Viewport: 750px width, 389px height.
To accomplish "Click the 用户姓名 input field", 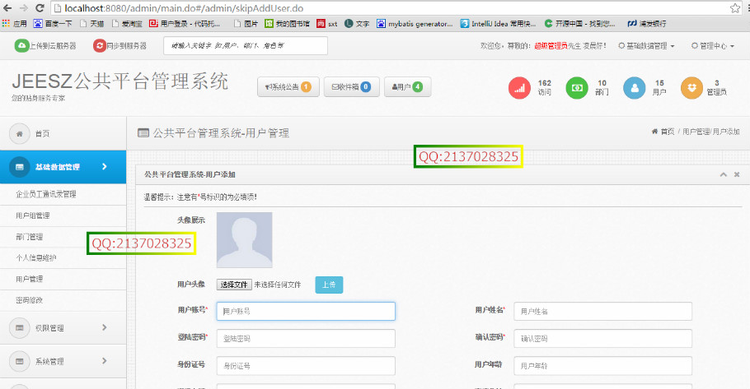I will [x=603, y=311].
